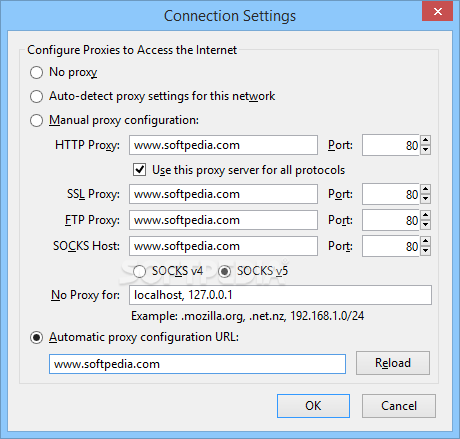Select Automatic proxy configuration URL radio button

(36, 338)
